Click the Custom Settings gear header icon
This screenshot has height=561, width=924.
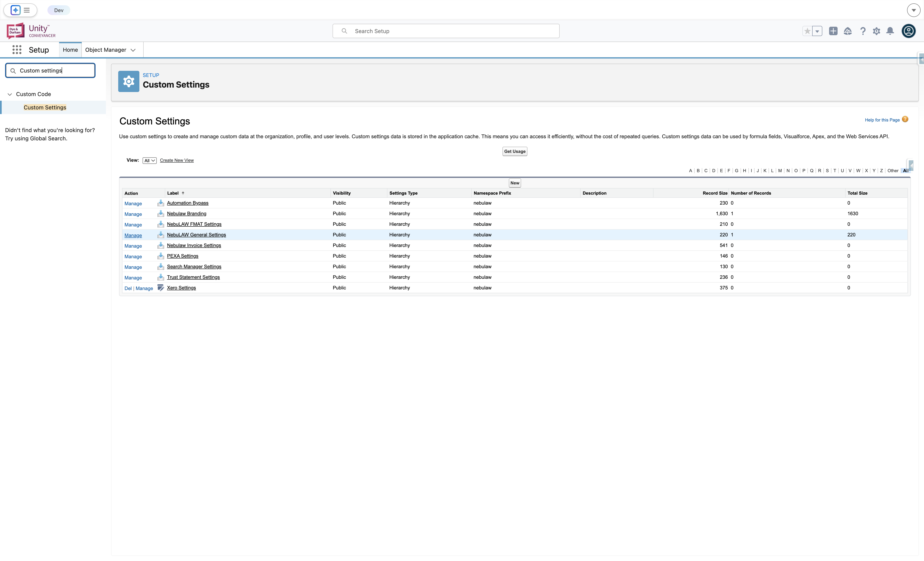tap(129, 81)
